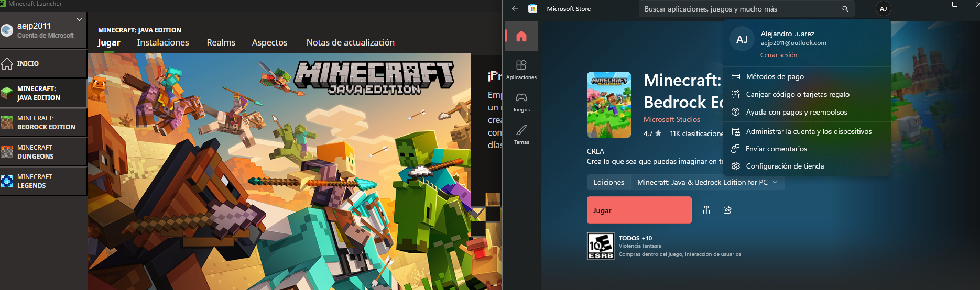Click the large AJ profile avatar
This screenshot has height=290, width=980.
[x=742, y=39]
